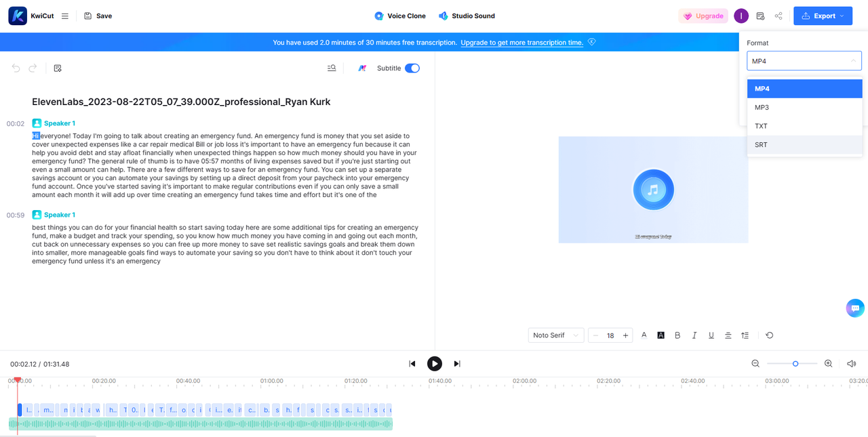Click the video preview thumbnail
This screenshot has width=868, height=437.
tap(653, 190)
